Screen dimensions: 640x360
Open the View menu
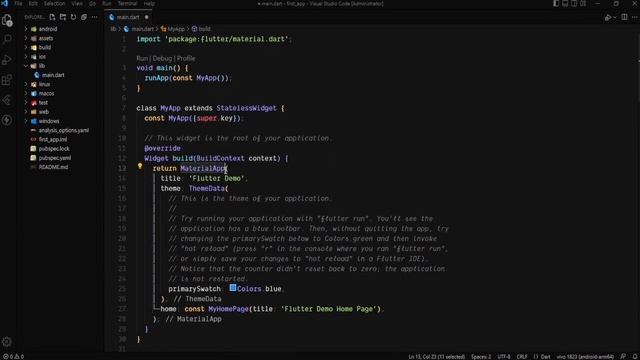point(77,3)
